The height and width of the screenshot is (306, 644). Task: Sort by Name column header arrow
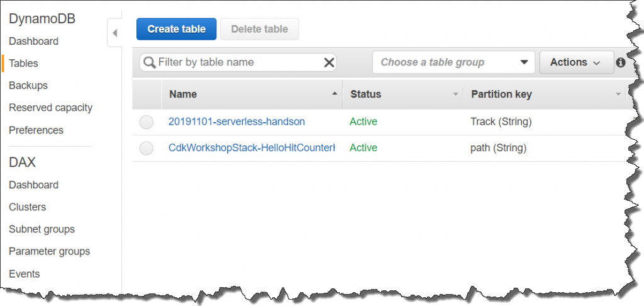click(335, 94)
